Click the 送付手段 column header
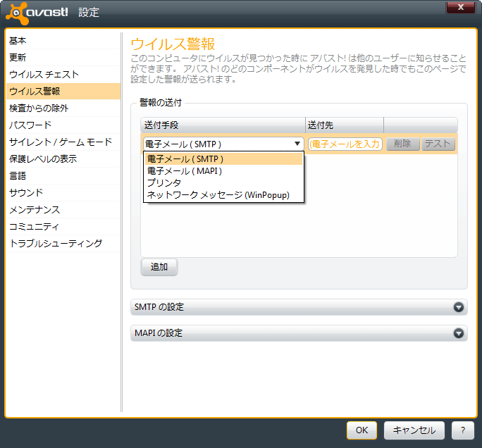This screenshot has width=482, height=448. click(x=223, y=125)
